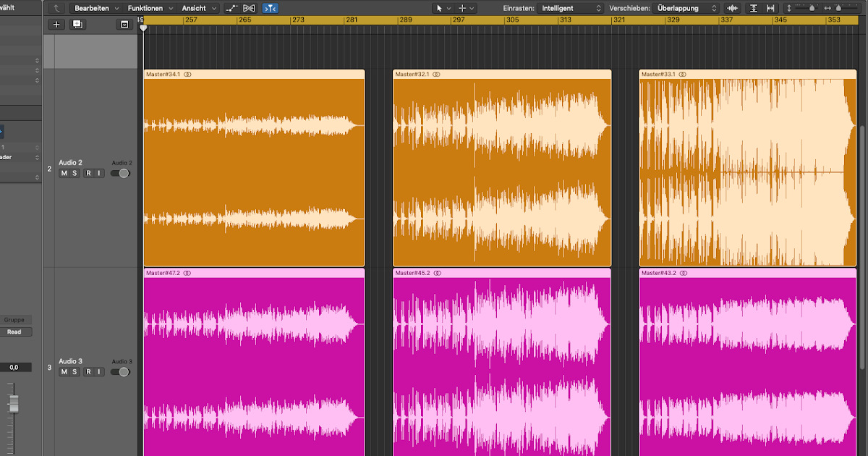Select the Master#43.2 audio region
The image size is (868, 456).
[748, 362]
